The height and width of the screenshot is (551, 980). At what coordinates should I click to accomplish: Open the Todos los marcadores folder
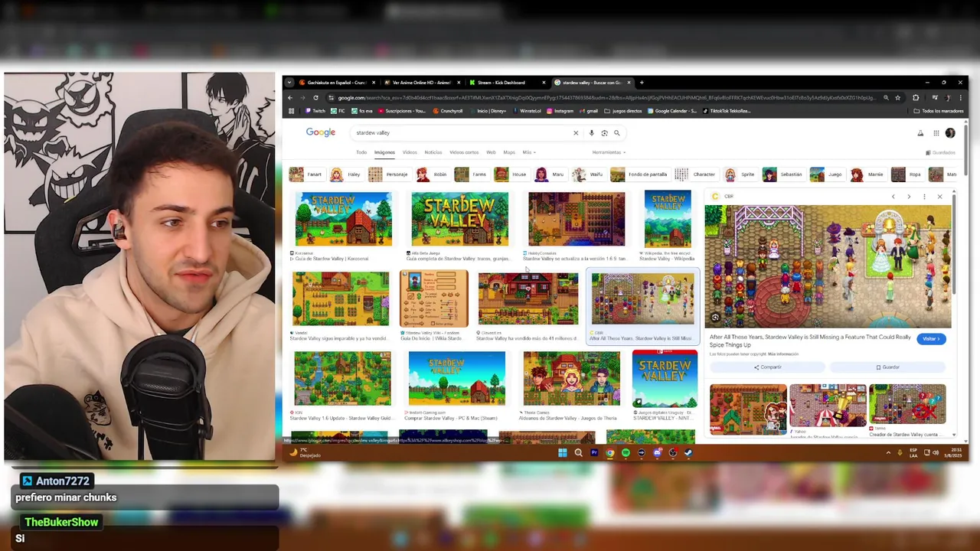pos(939,111)
